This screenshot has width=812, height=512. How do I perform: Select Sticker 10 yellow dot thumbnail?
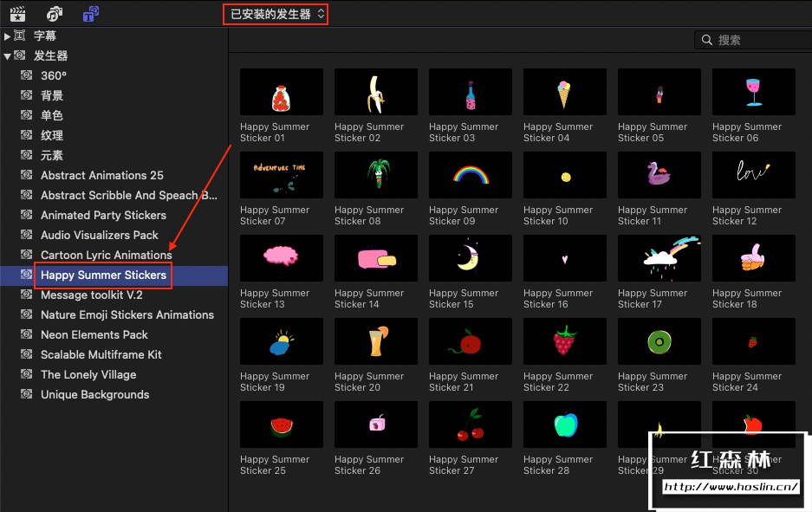pyautogui.click(x=565, y=175)
